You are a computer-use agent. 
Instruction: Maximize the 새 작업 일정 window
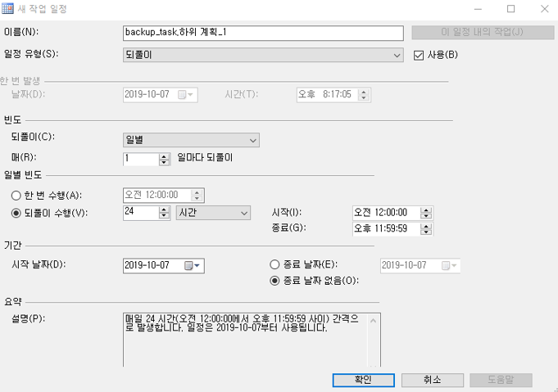point(510,9)
